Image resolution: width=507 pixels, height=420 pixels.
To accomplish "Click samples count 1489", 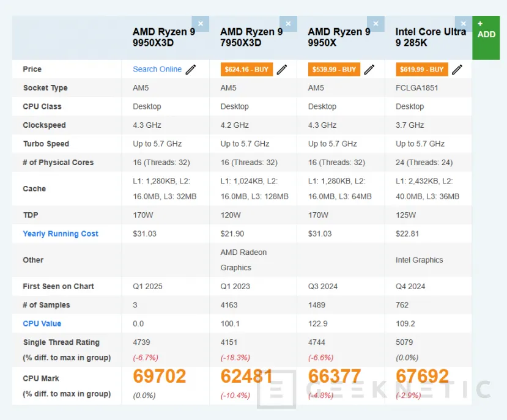I will (x=317, y=305).
